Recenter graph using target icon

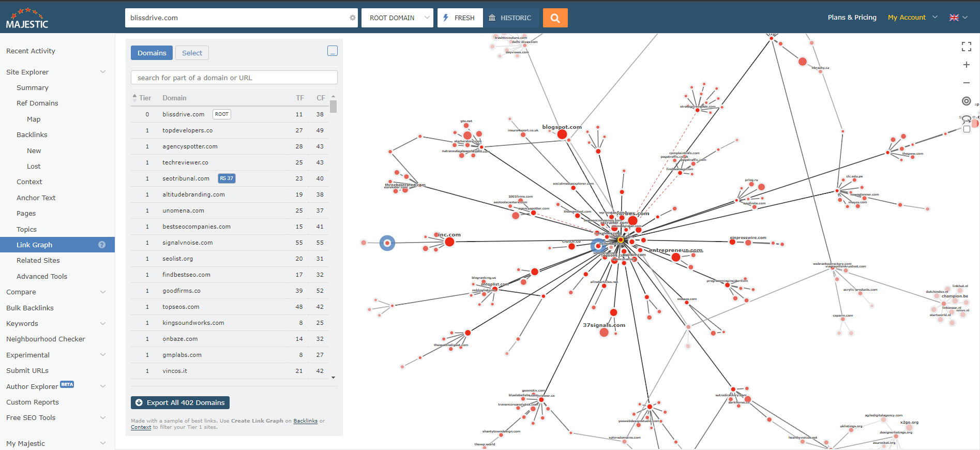click(x=966, y=101)
